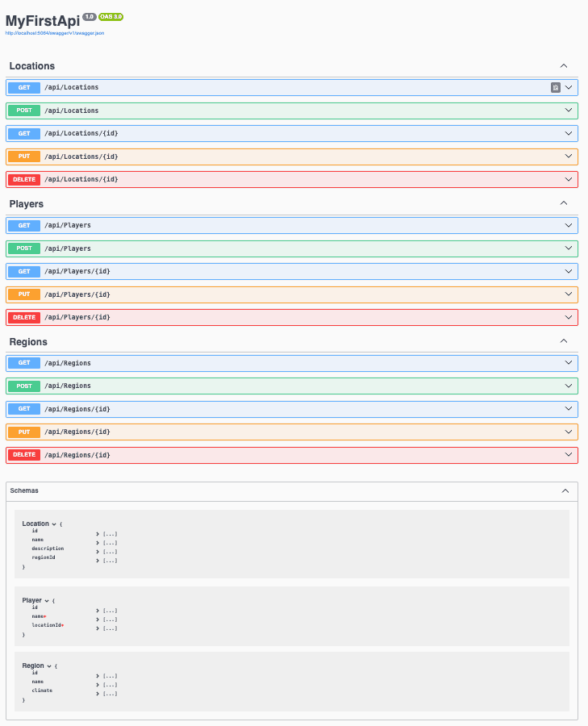Screen dimensions: 588x726
Task: Expand GET /api/Players endpoint chevron
Action: point(569,226)
